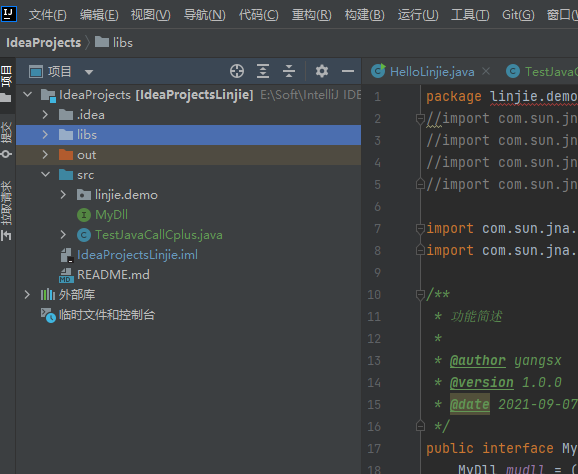Expand the 外部库 node chevron
Screen dimensions: 578x474
(27, 294)
